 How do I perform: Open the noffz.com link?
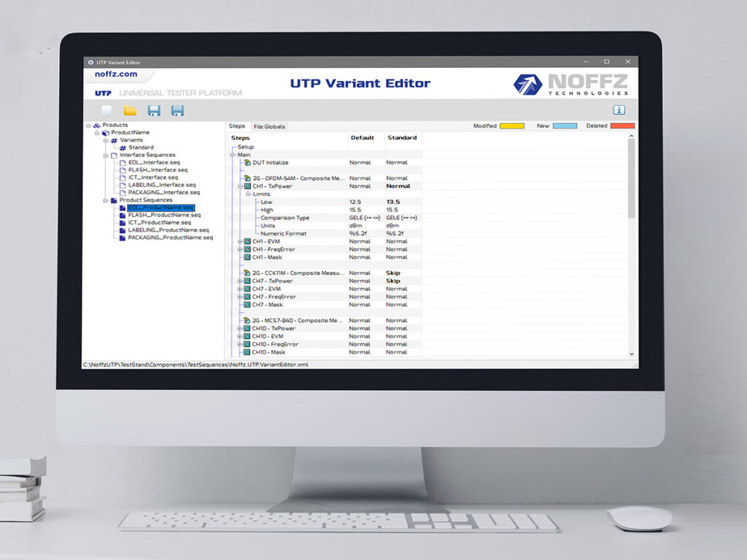tap(116, 74)
